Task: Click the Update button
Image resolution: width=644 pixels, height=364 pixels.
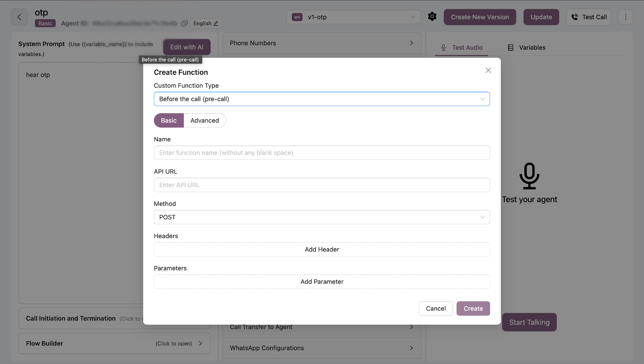Action: [541, 17]
